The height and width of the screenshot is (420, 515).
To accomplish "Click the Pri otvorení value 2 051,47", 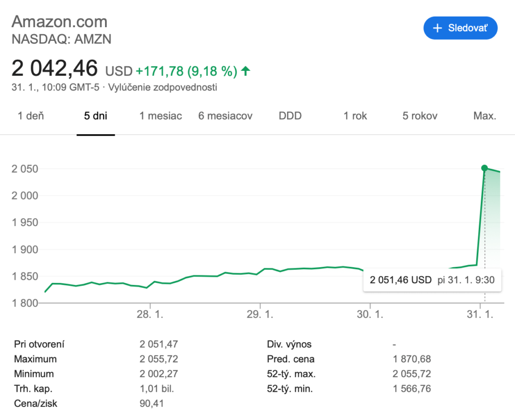I will 159,345.
